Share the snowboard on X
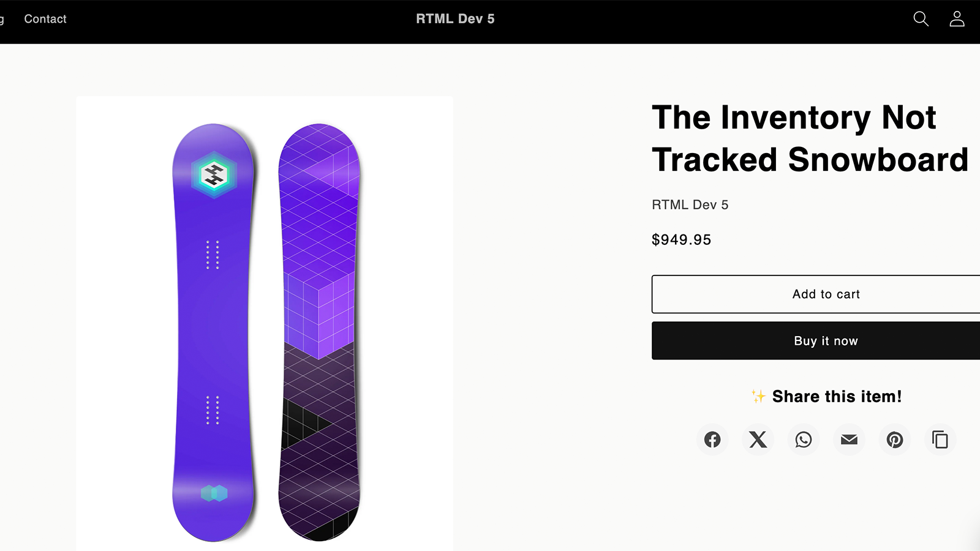This screenshot has width=980, height=551. [758, 440]
